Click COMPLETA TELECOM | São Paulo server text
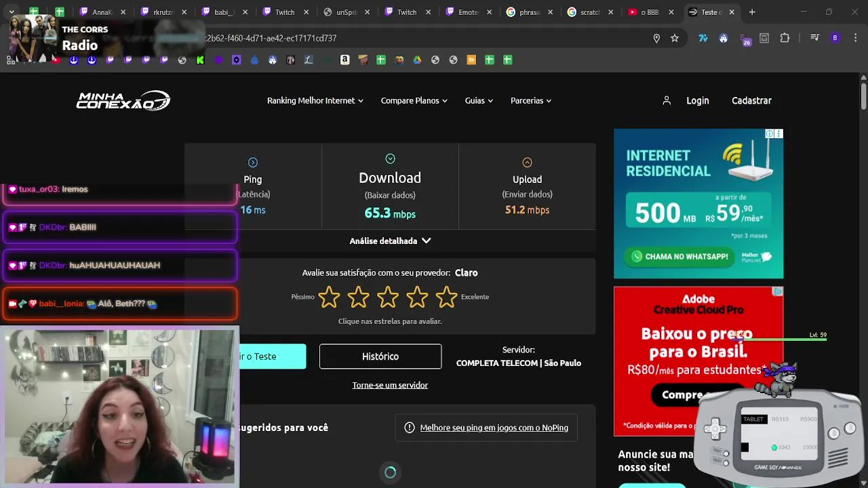Screen dimensions: 868x488 tap(519, 363)
